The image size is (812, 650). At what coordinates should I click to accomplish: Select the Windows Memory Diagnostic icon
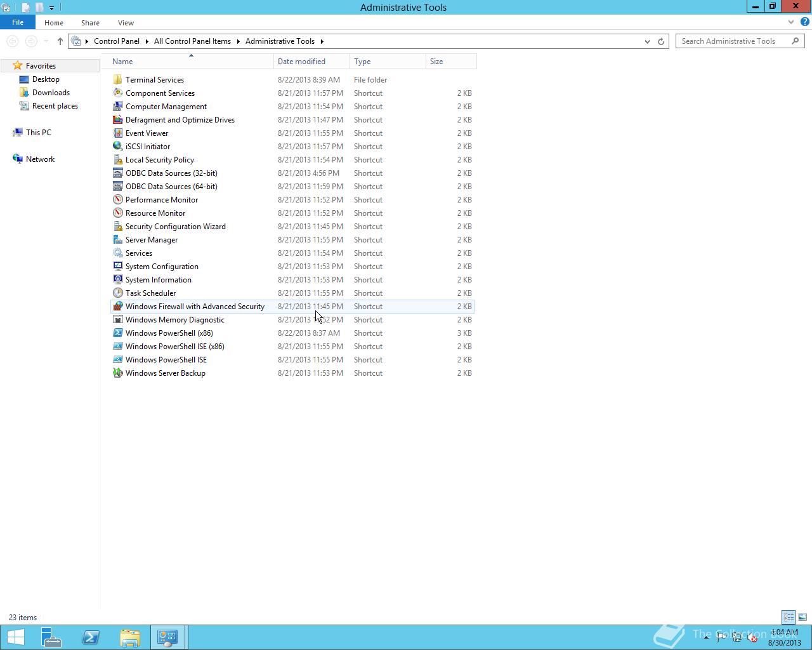click(x=117, y=319)
